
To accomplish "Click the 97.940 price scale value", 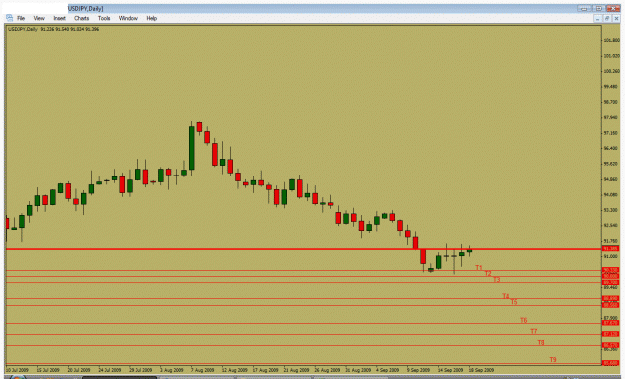I will [611, 117].
